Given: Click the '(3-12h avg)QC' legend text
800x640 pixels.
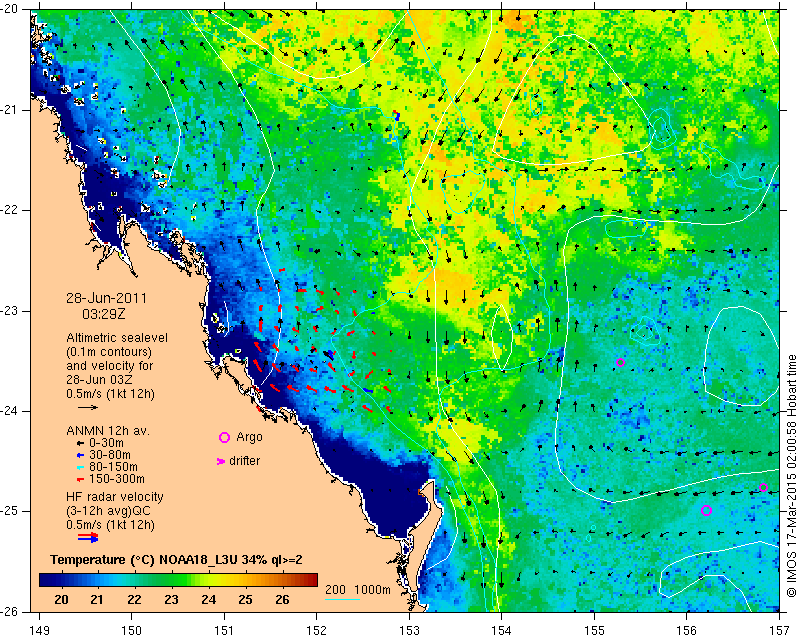Looking at the screenshot, I should point(108,511).
